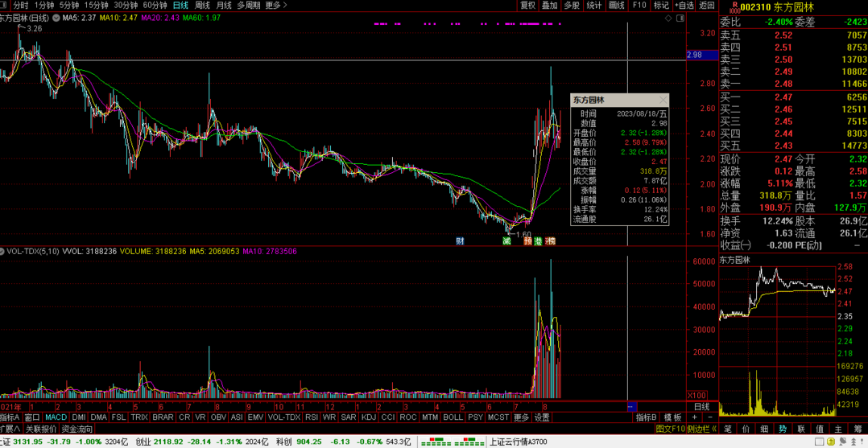Select the MCST indicator
This screenshot has width=868, height=448.
497,417
